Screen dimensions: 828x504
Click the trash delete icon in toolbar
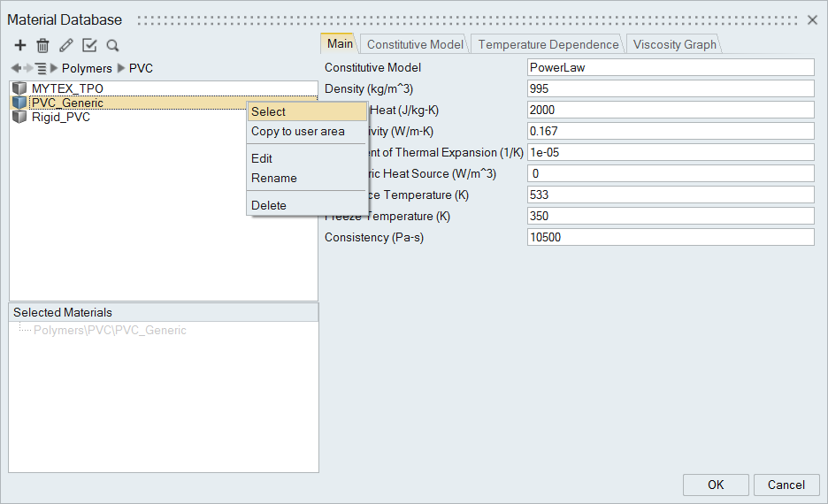click(x=42, y=45)
